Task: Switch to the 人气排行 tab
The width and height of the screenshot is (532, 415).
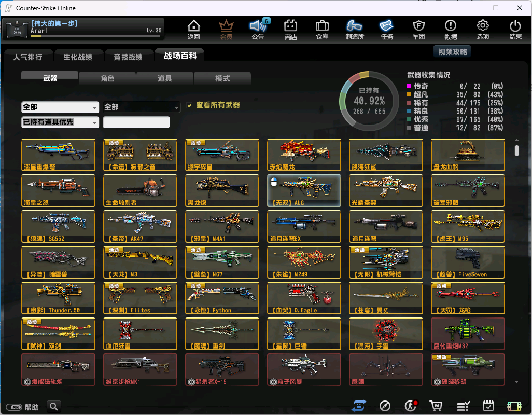Action: [x=28, y=57]
